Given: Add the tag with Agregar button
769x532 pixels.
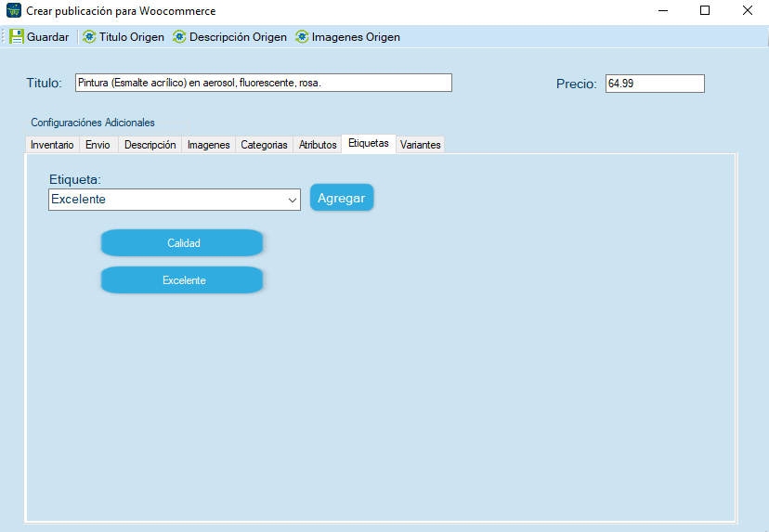Looking at the screenshot, I should click(342, 198).
